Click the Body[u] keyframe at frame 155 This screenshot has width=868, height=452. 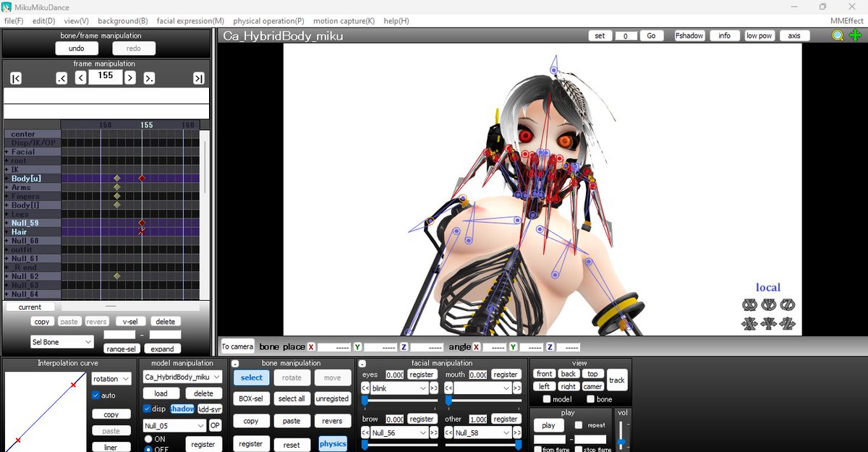tap(142, 178)
